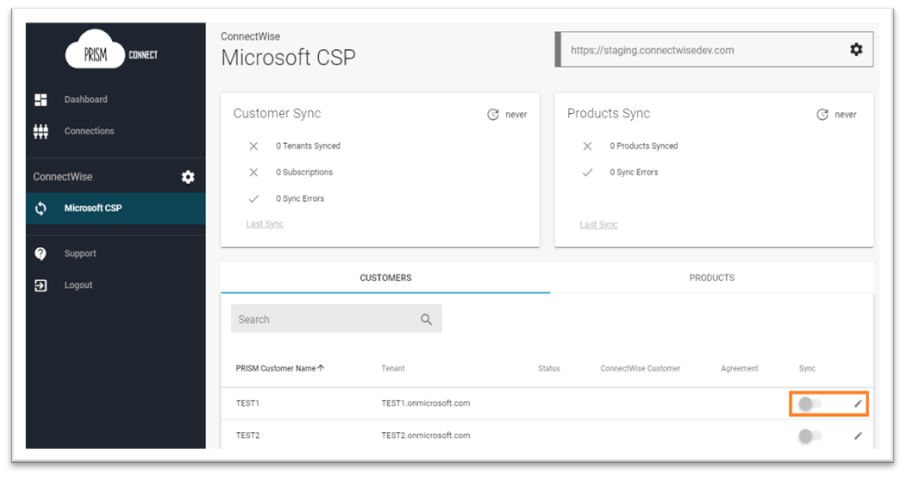Click the PRISM Connect cloud logo

tap(111, 50)
